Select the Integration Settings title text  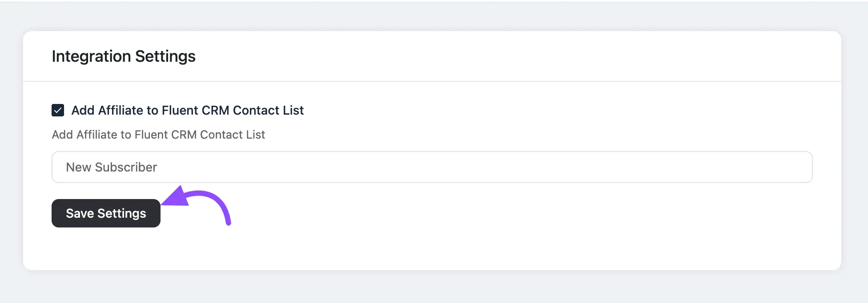click(x=123, y=56)
